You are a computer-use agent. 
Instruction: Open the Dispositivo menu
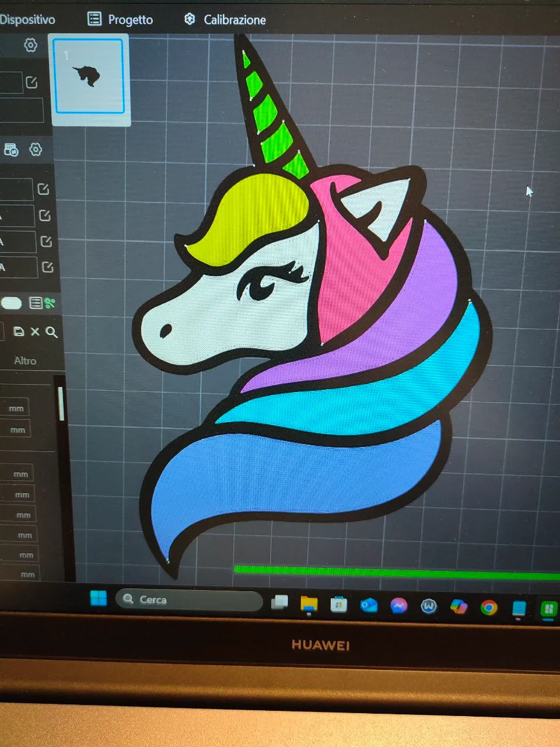pos(28,19)
